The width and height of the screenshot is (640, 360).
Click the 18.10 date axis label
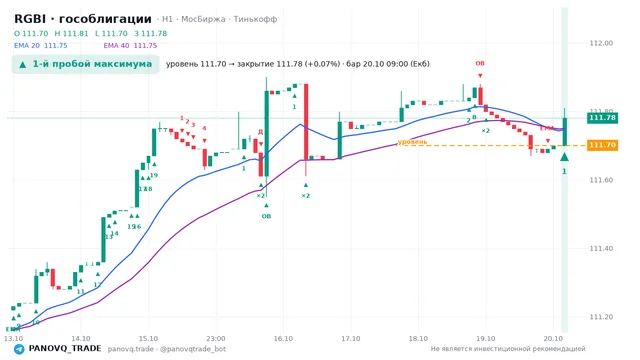(x=418, y=339)
